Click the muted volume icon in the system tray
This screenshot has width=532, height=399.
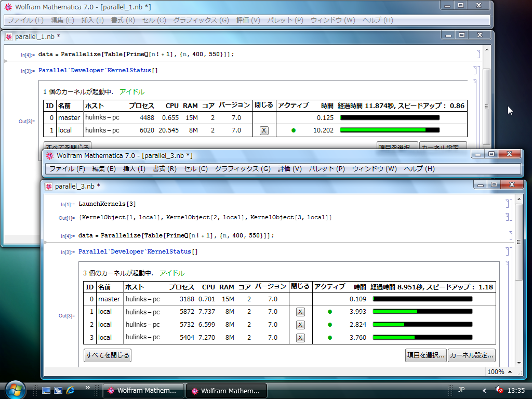499,390
